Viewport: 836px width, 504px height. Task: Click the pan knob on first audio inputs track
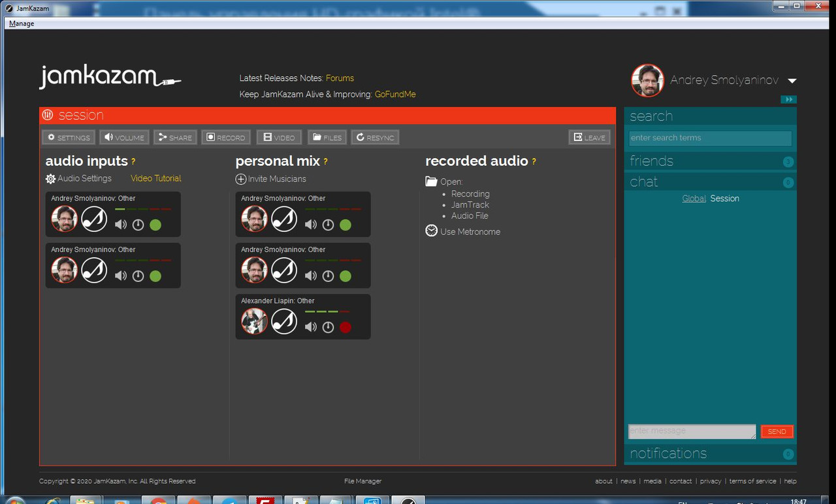pos(138,225)
